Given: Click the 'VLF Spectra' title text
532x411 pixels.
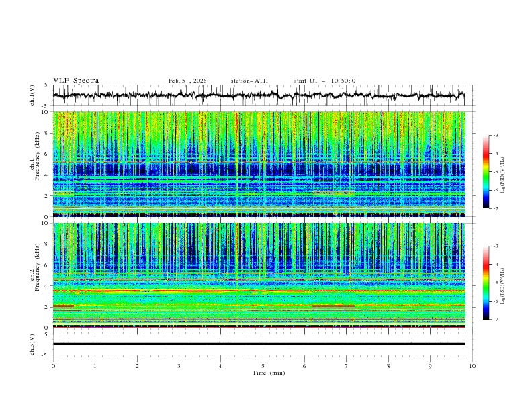Looking at the screenshot, I should (76, 81).
